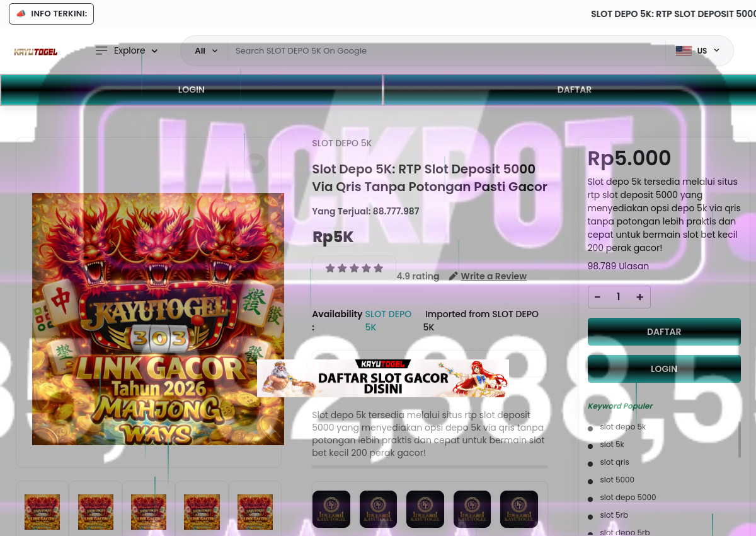The width and height of the screenshot is (756, 536).
Task: Open the main Kayutogel dragon product image
Action: pyautogui.click(x=158, y=318)
